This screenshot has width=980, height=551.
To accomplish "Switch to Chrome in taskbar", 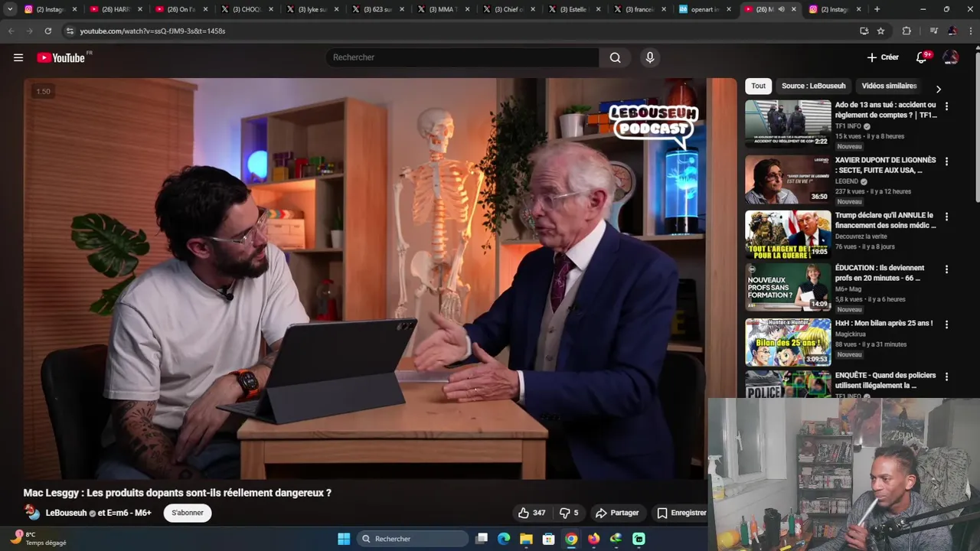I will click(571, 539).
